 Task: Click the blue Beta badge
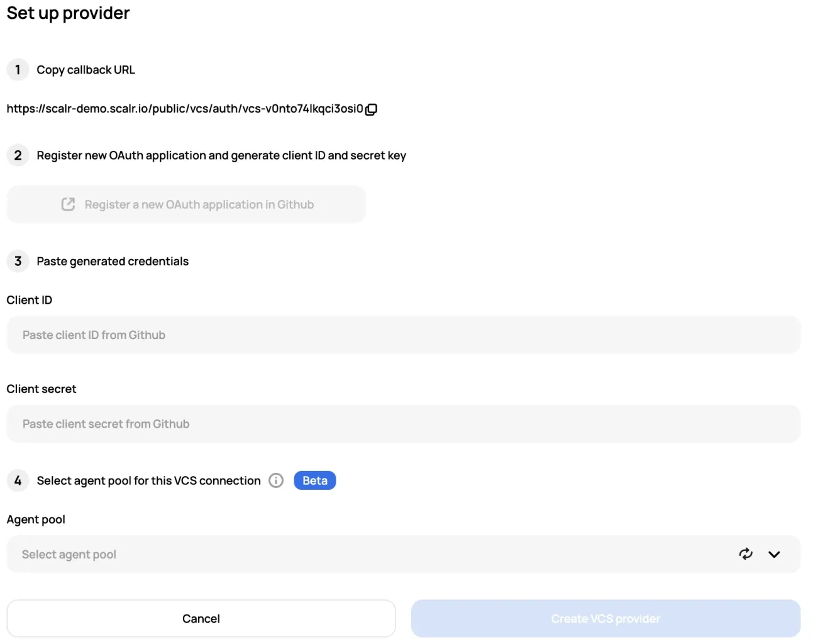(315, 480)
